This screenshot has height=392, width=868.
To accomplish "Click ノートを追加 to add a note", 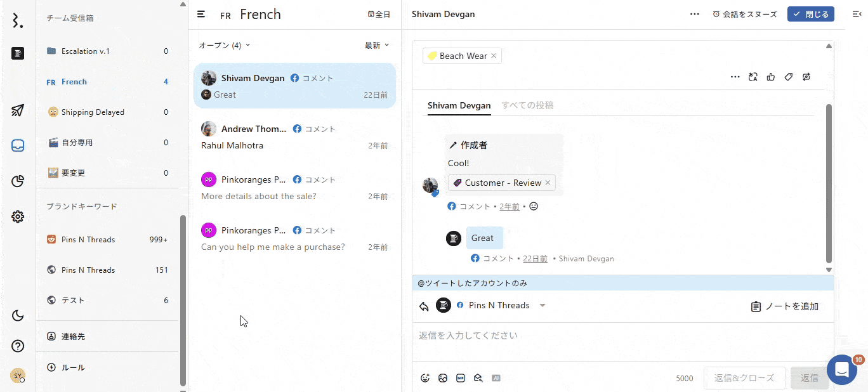I will (785, 306).
